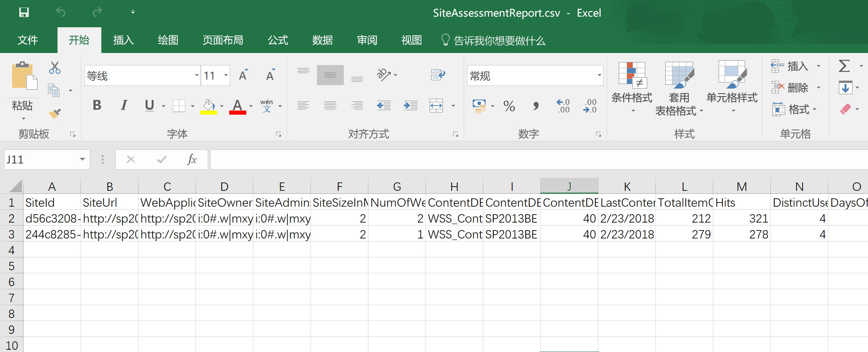The image size is (868, 352).
Task: Increase decimal places
Action: point(563,106)
